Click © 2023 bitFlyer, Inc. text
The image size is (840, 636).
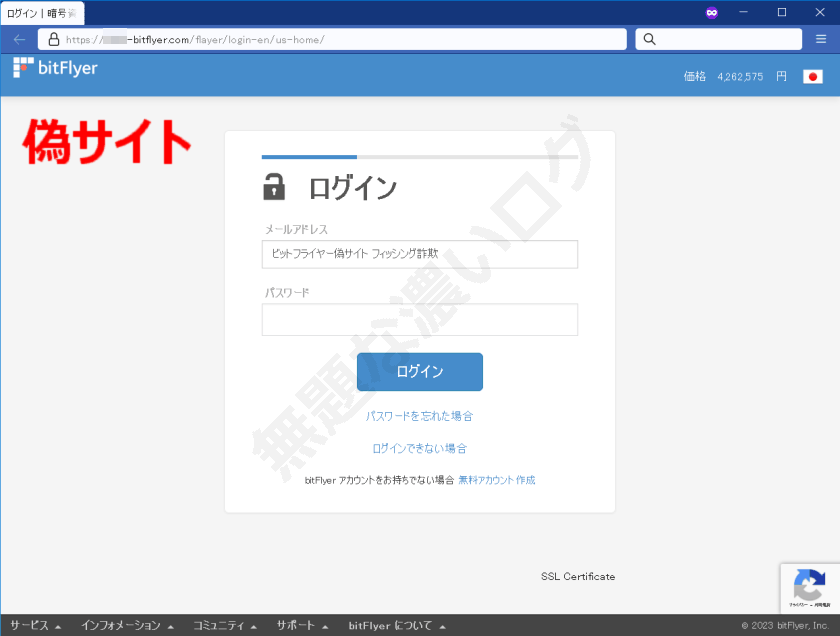[x=785, y=625]
